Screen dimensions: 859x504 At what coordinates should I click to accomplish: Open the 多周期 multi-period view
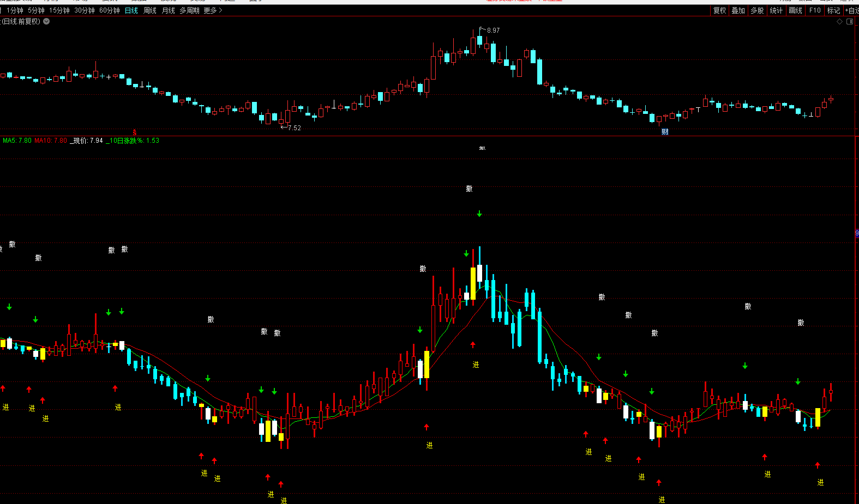[189, 10]
